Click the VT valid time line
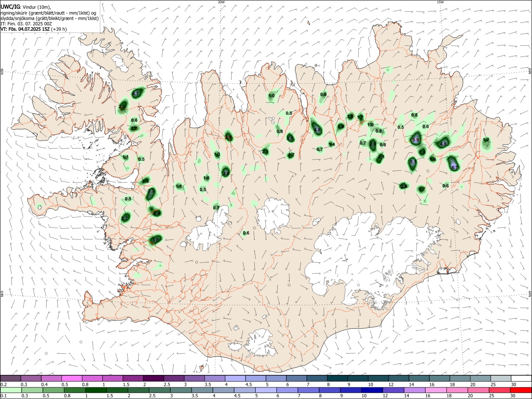 [33, 29]
